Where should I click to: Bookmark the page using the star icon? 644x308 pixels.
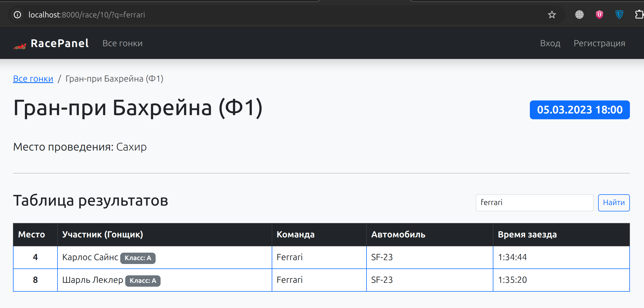click(x=552, y=14)
